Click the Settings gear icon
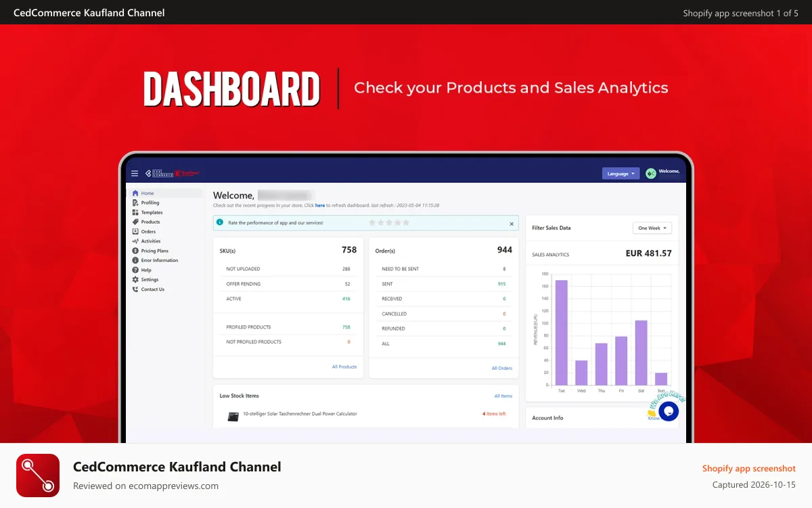Screen dimensions: 812x508 (x=135, y=279)
